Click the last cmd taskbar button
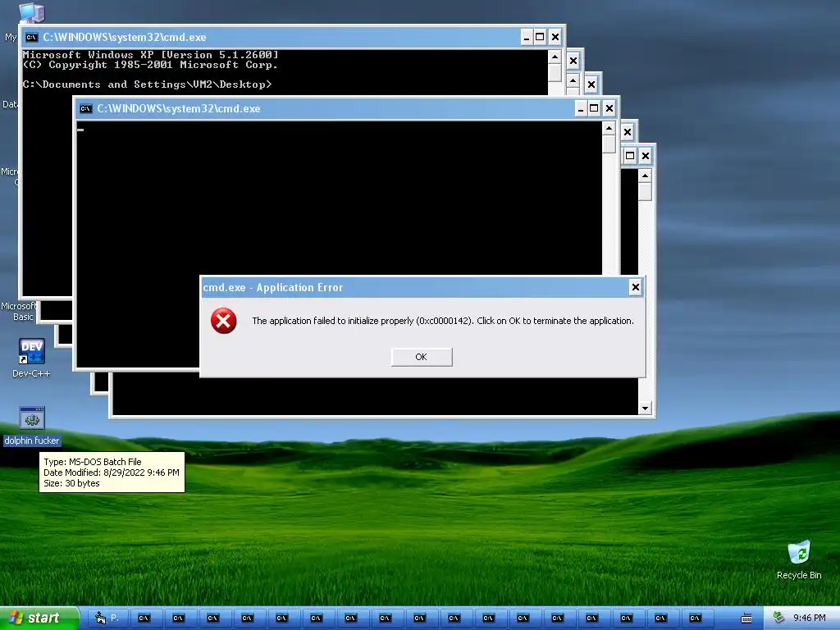The image size is (840, 630). click(x=695, y=619)
